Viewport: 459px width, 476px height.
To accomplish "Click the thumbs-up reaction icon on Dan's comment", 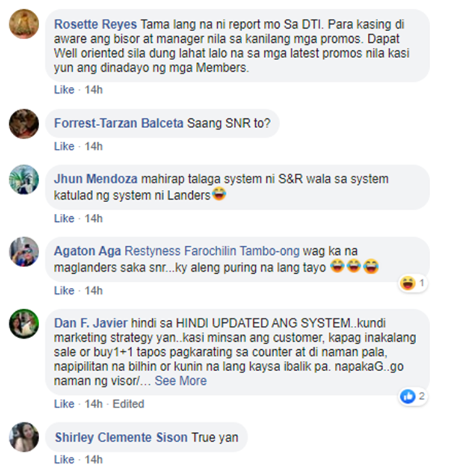I will click(408, 396).
